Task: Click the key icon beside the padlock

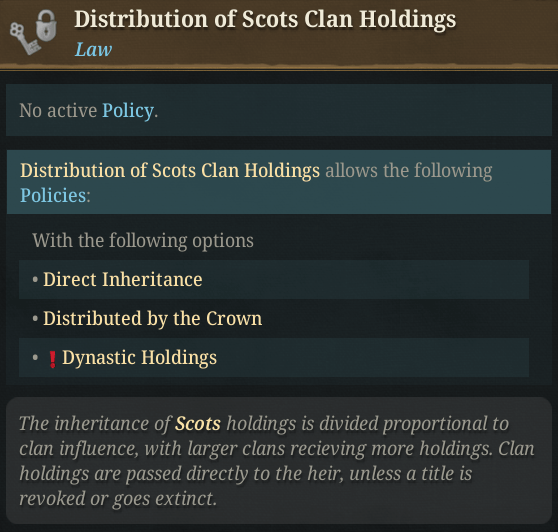Action: [x=24, y=38]
